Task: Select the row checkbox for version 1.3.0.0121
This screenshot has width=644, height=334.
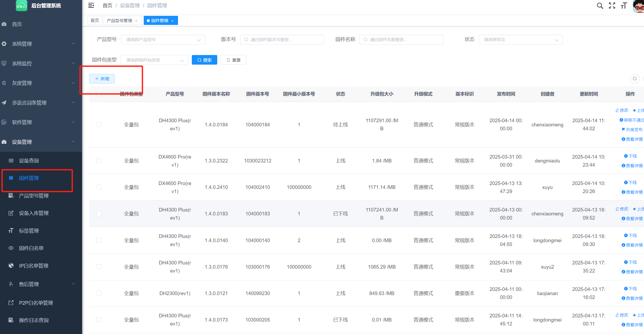Action: tap(99, 293)
